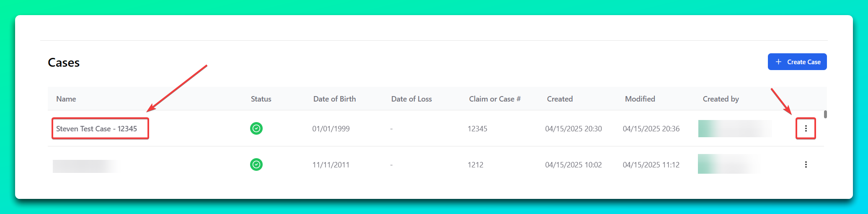Sort by the Created column header

[560, 99]
